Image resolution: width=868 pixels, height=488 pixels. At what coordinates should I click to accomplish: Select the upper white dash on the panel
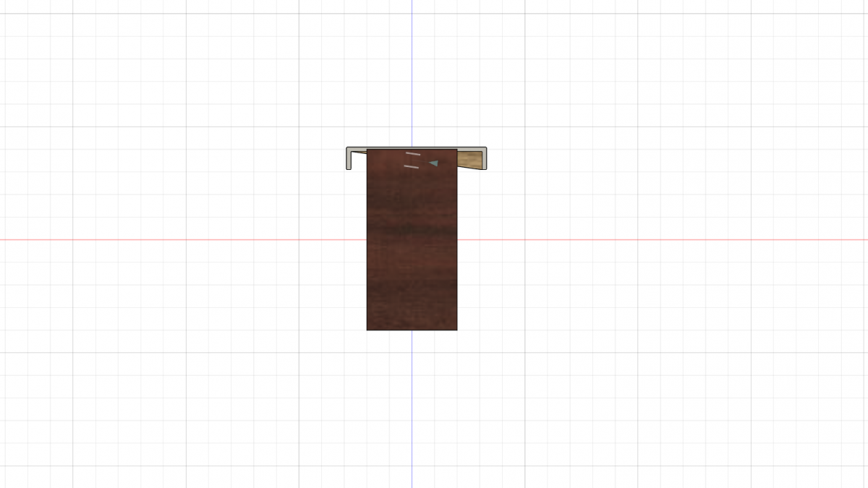point(412,154)
